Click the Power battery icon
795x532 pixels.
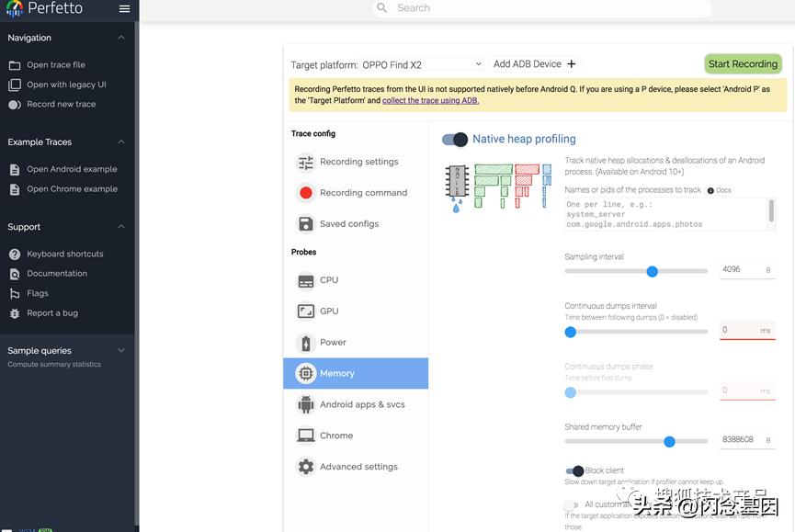coord(306,343)
